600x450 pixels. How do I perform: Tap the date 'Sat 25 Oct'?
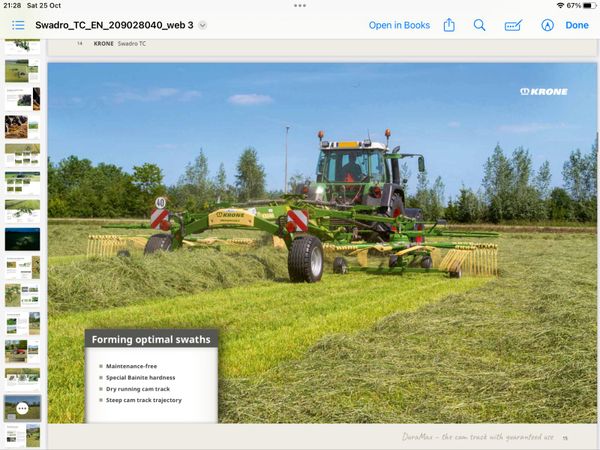pyautogui.click(x=44, y=5)
